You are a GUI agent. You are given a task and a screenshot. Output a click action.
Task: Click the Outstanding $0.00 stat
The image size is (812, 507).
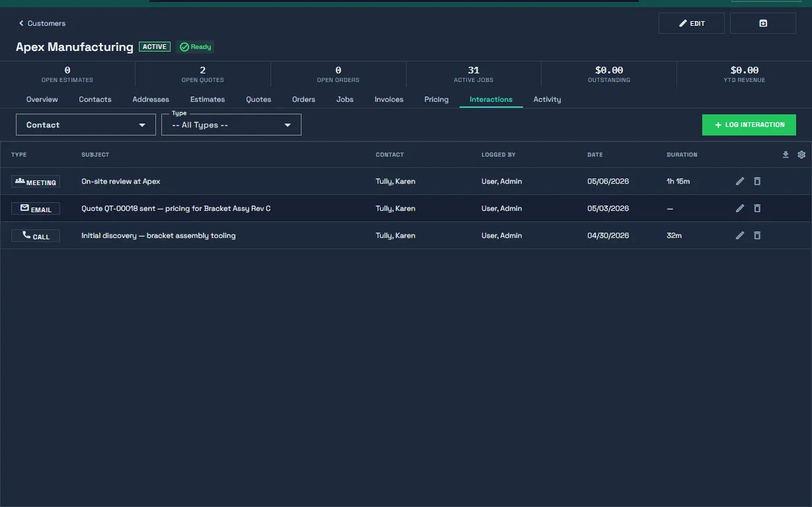click(x=609, y=74)
